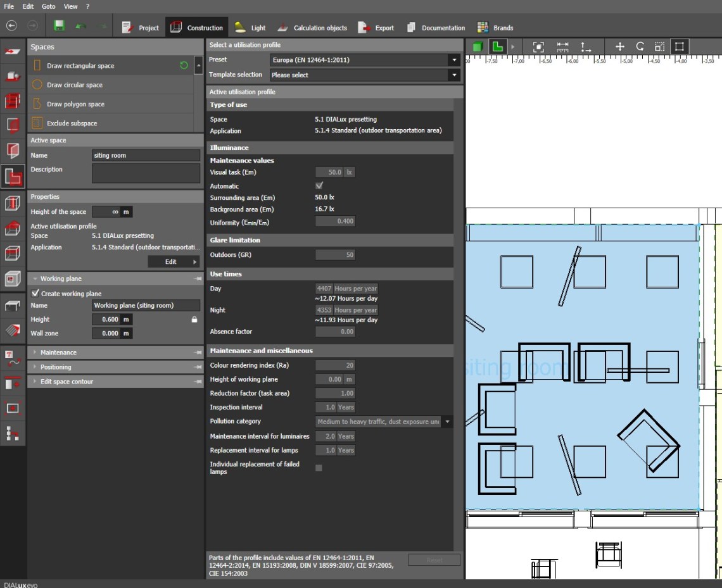
Task: Toggle the Automatic illuminance checkbox
Action: 319,186
